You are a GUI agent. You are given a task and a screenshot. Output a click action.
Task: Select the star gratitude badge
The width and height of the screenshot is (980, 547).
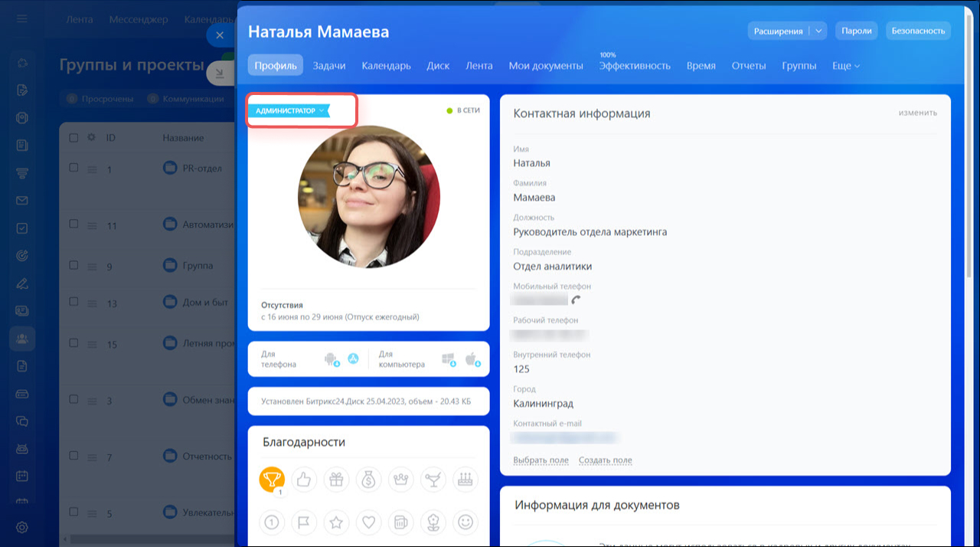336,522
